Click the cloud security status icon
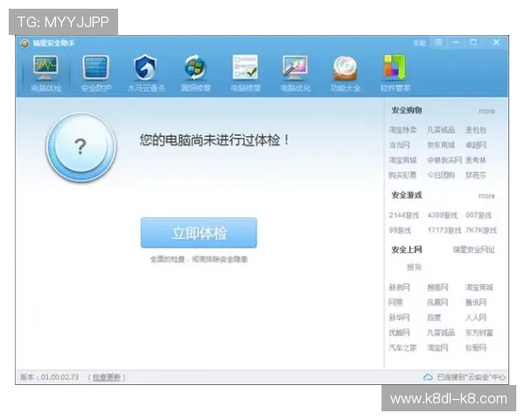 pyautogui.click(x=428, y=377)
